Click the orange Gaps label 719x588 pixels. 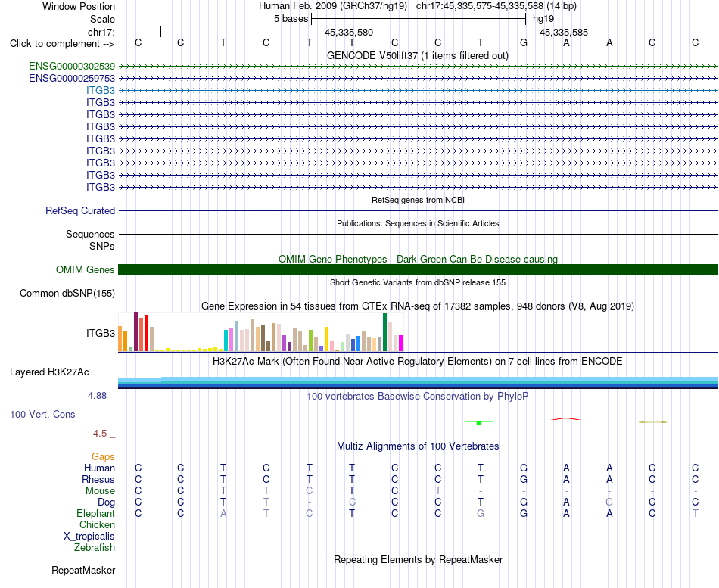[x=103, y=457]
